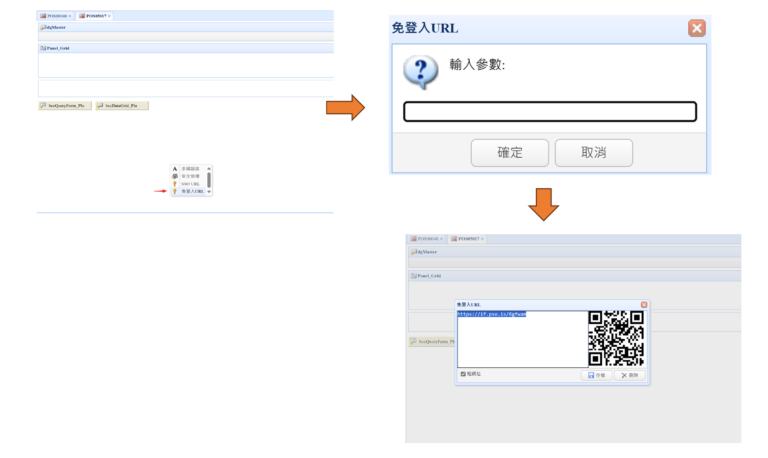Click the generated short URL text
This screenshot has width=768, height=458.
pos(491,314)
